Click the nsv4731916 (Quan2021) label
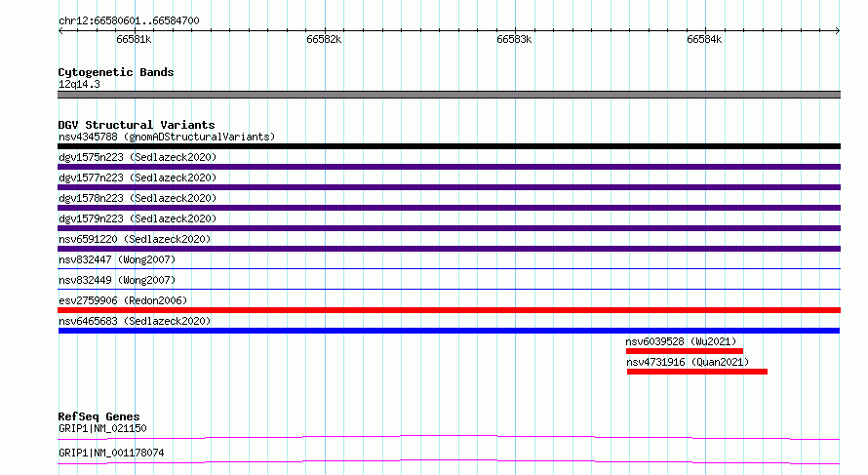The image size is (868, 475). (x=688, y=362)
